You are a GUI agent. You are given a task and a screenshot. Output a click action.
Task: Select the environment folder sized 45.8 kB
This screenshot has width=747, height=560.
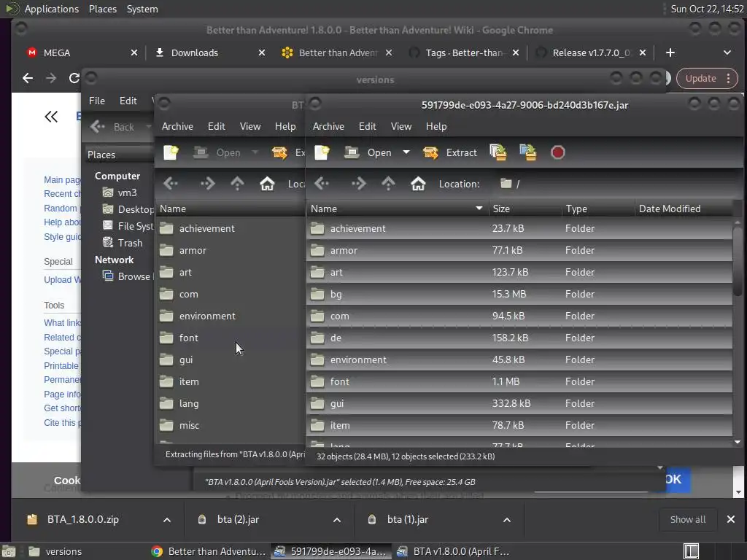pyautogui.click(x=519, y=360)
